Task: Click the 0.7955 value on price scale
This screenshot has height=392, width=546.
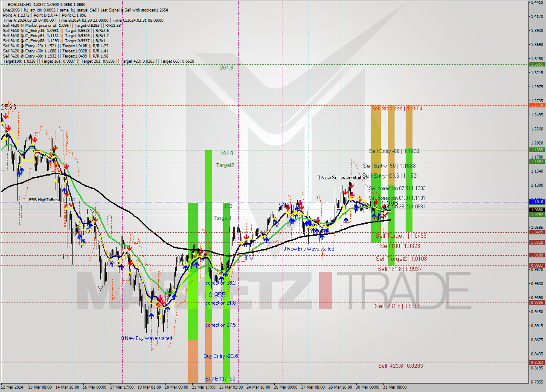Action: click(536, 382)
